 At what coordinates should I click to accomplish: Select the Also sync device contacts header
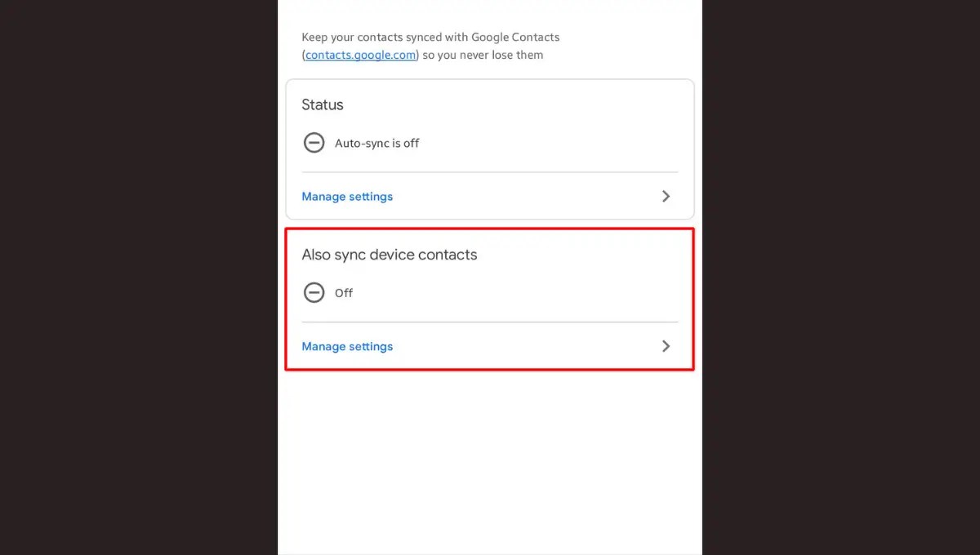coord(390,254)
